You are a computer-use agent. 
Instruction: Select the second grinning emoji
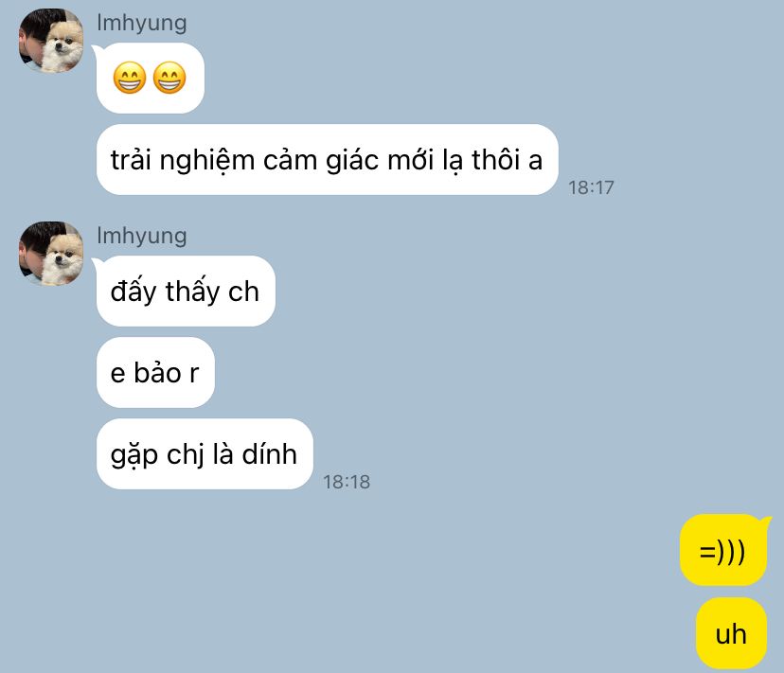click(x=169, y=78)
